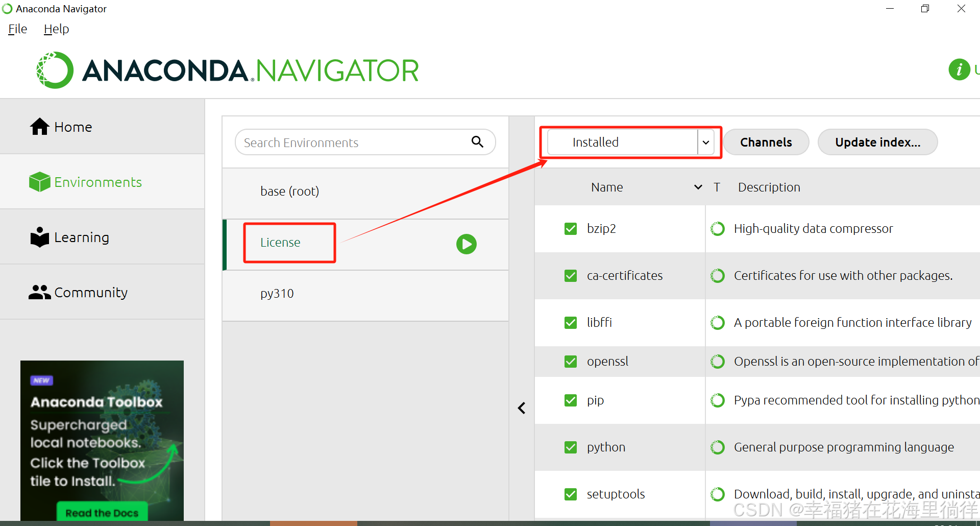The height and width of the screenshot is (526, 980).
Task: Run the License environment with play button
Action: (466, 244)
